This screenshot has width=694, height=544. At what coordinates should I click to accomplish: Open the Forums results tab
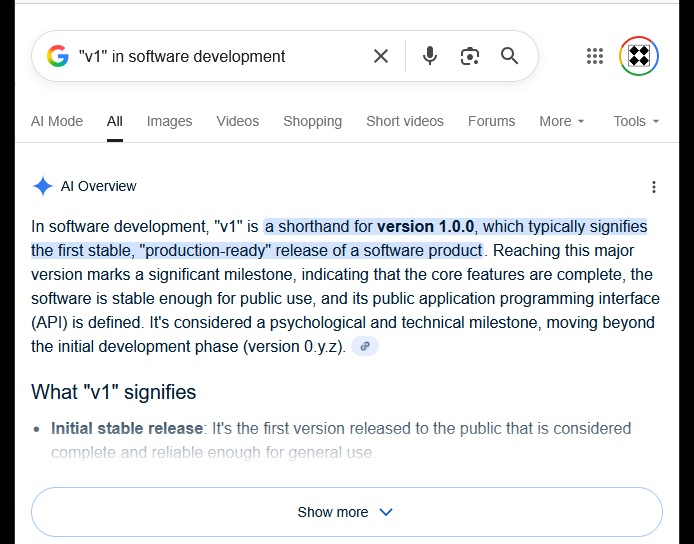point(491,121)
